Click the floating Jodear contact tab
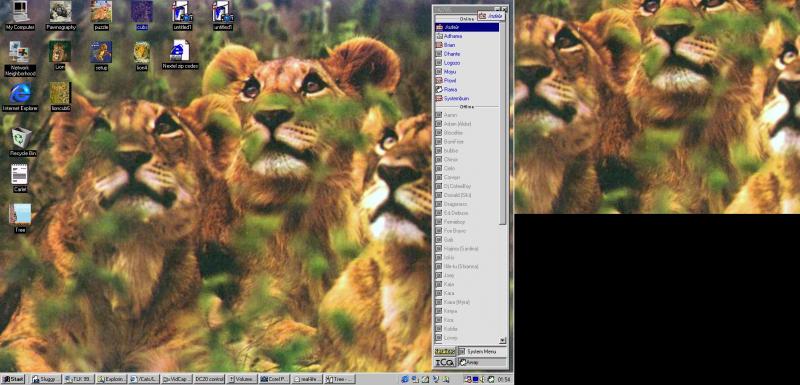This screenshot has height=385, width=800. (x=491, y=16)
